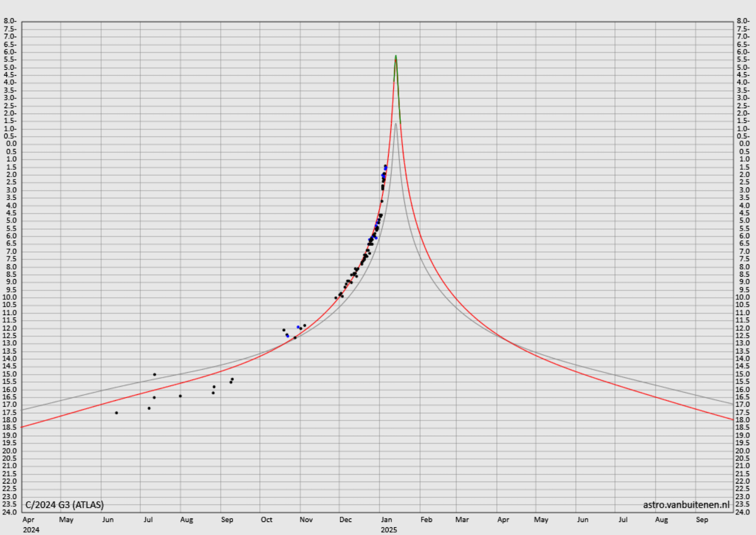Click the peak of the gray curve
This screenshot has width=756, height=535.
coord(396,123)
